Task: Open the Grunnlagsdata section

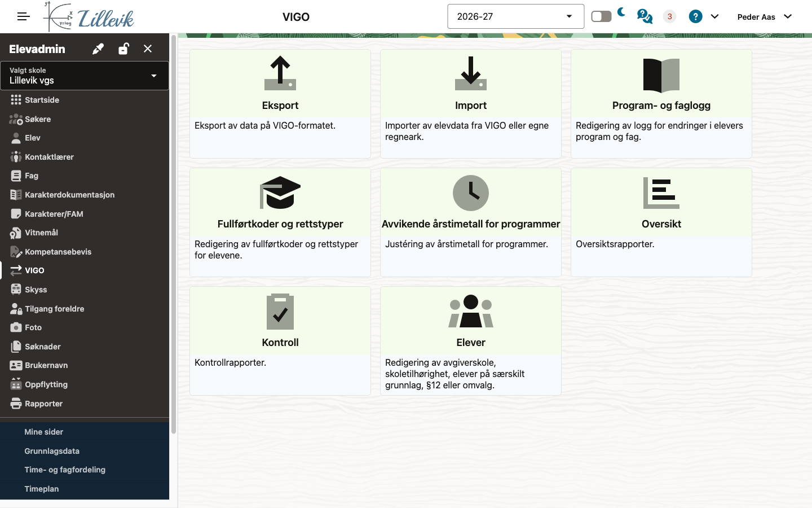Action: pyautogui.click(x=85, y=451)
